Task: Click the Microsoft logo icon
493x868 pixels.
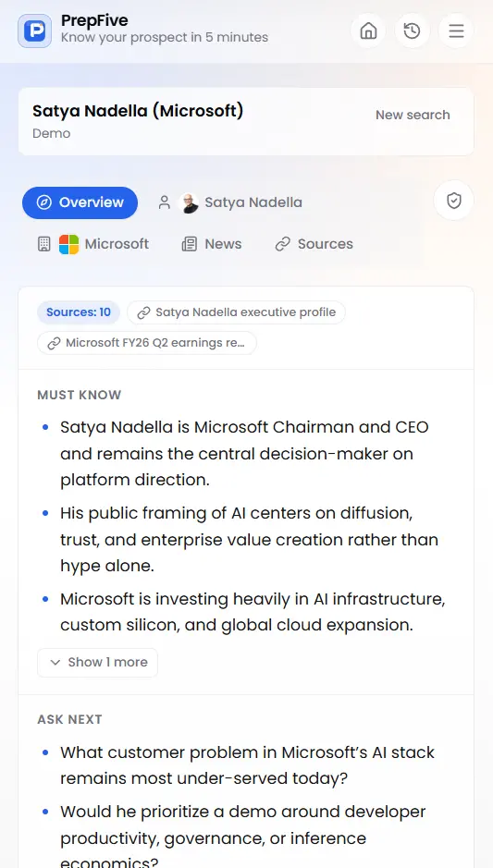Action: [x=69, y=244]
